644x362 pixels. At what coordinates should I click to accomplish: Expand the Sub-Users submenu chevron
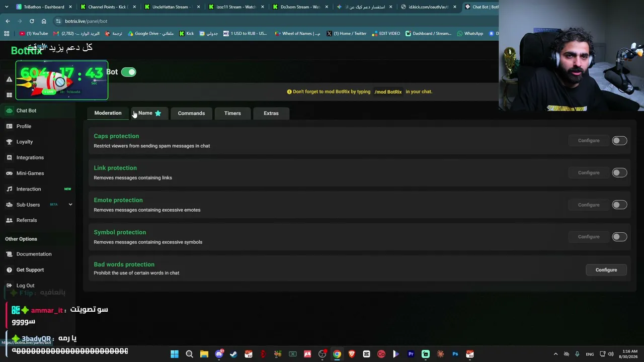(70, 205)
